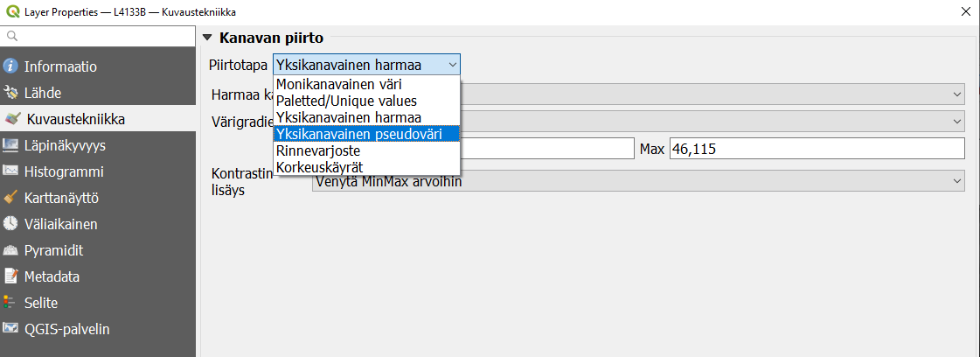Select the Rinnevarjoste option
The width and height of the screenshot is (980, 357).
tap(318, 150)
